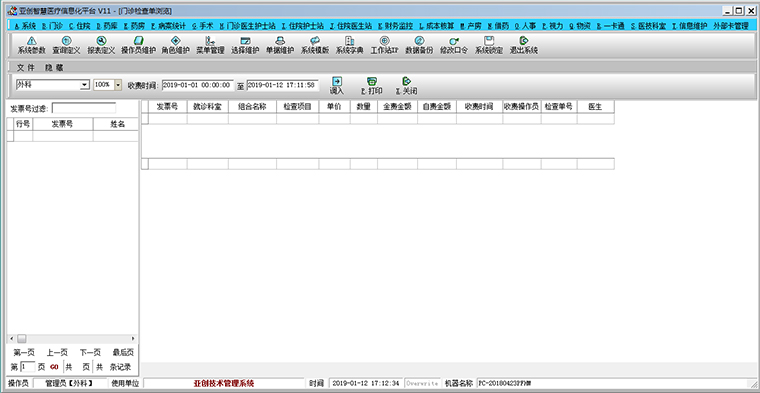Click the 打印 print icon
This screenshot has height=393, width=760.
click(372, 86)
